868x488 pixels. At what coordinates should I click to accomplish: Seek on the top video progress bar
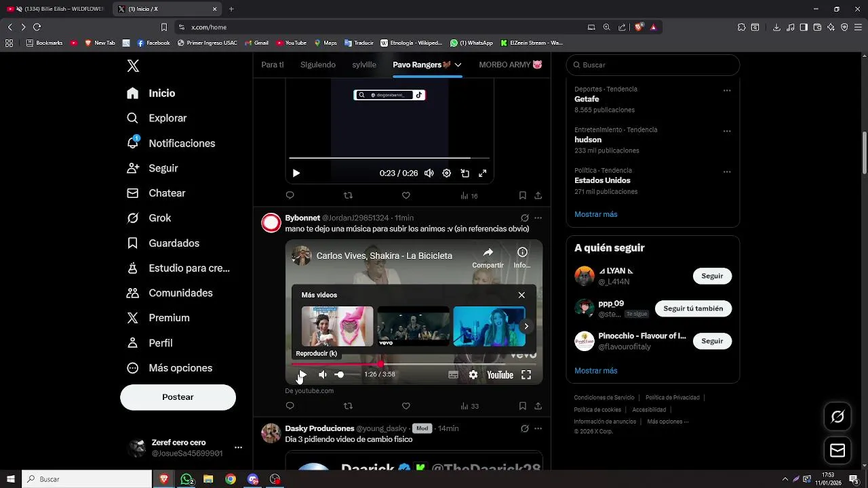(389, 158)
